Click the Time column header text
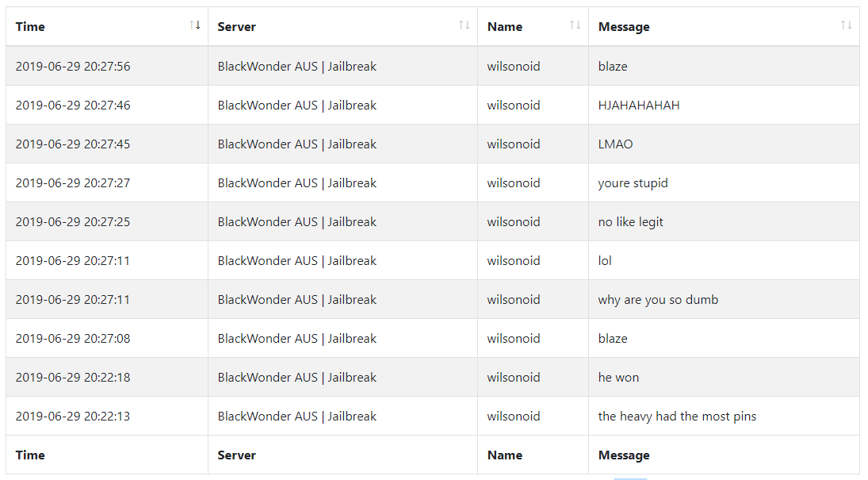The image size is (868, 480). 30,27
